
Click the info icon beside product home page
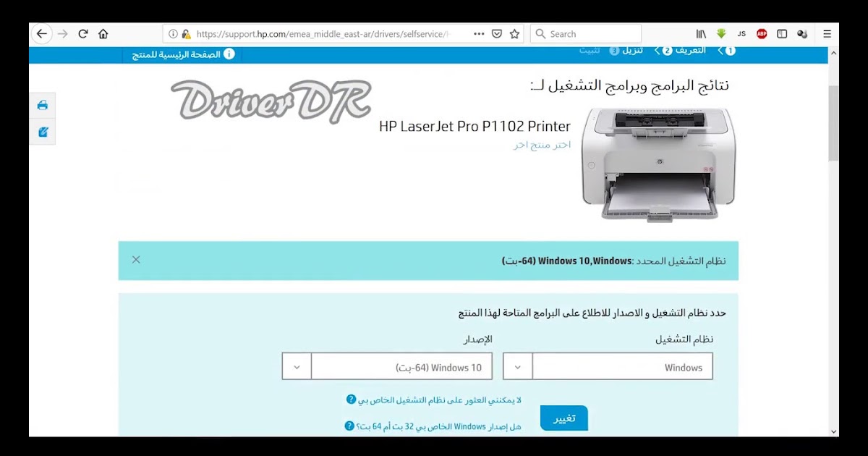[x=229, y=54]
